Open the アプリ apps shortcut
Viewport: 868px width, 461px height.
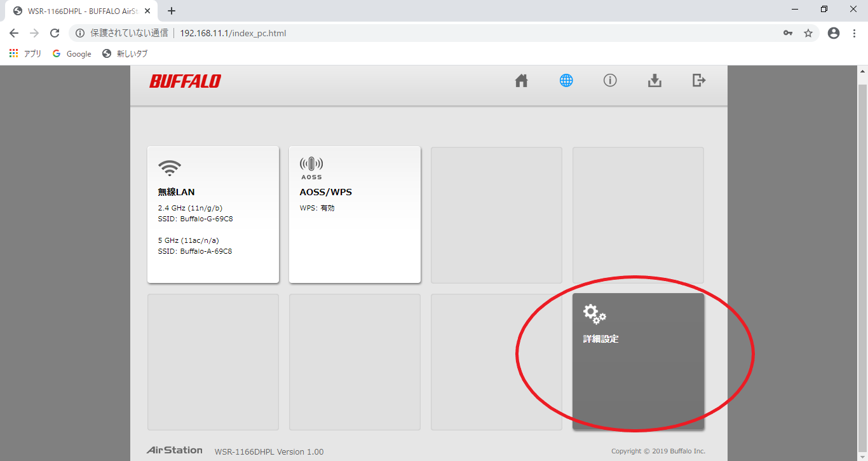click(x=25, y=54)
